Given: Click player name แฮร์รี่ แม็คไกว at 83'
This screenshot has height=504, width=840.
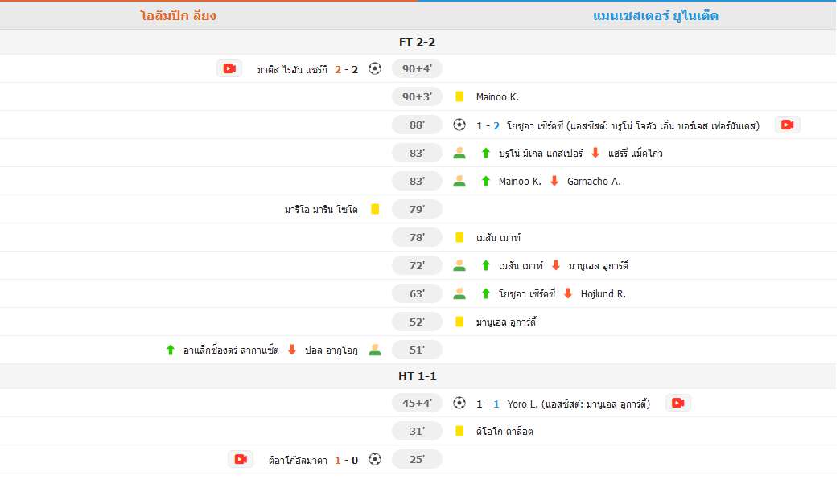Looking at the screenshot, I should [636, 154].
